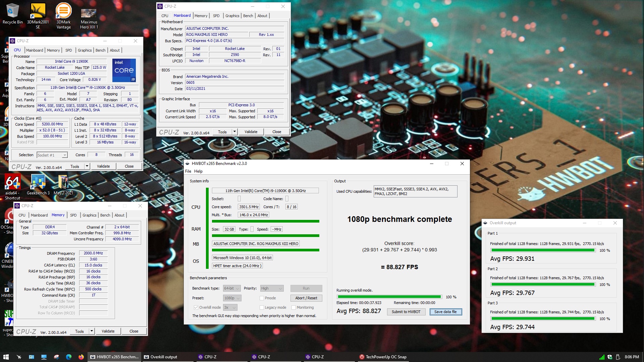Click the Core Speed 5200.00 MHz field
This screenshot has height=362, width=644.
52,124
